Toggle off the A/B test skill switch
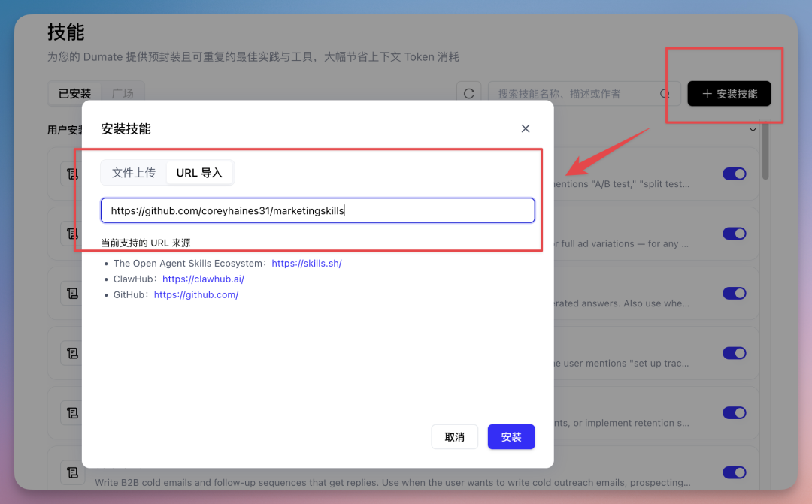Image resolution: width=812 pixels, height=504 pixels. (735, 174)
